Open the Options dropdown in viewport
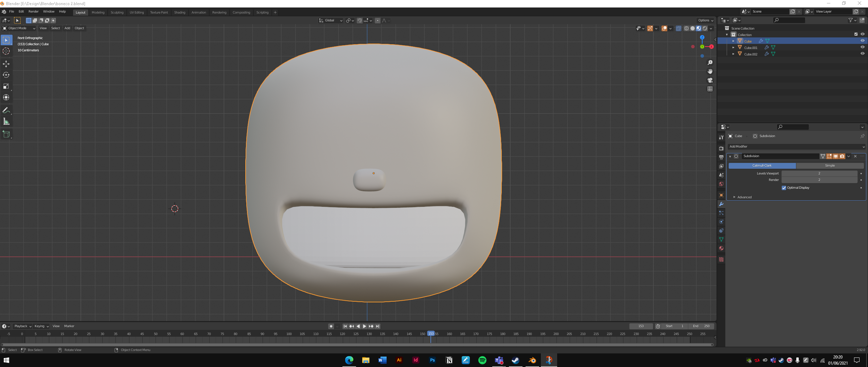The height and width of the screenshot is (367, 868). pyautogui.click(x=706, y=20)
